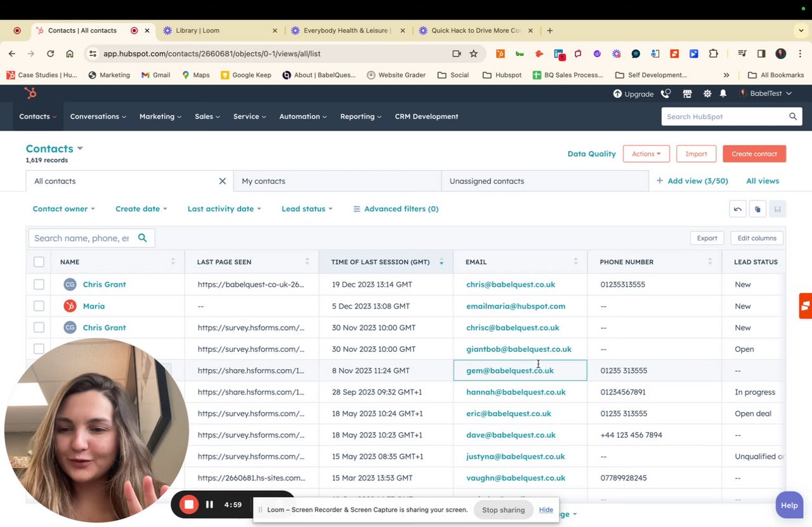Open Advanced filters (0)
The height and width of the screenshot is (527, 812).
(x=396, y=209)
